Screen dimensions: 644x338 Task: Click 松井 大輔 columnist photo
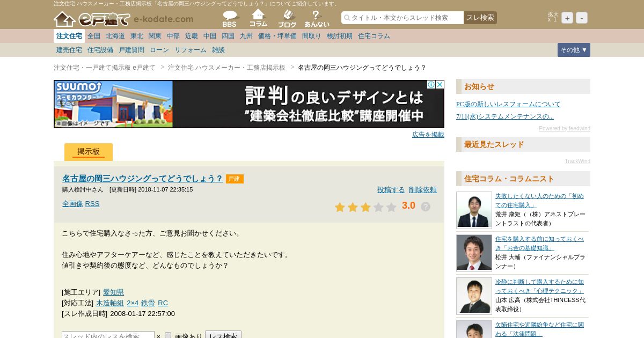(x=474, y=253)
